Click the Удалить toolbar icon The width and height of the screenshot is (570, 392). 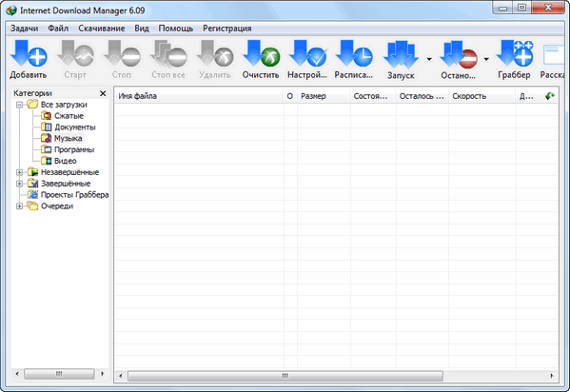(x=215, y=54)
